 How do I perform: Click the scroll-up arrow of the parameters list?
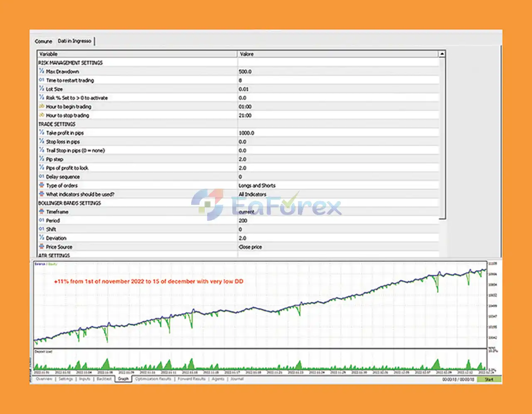pos(442,54)
